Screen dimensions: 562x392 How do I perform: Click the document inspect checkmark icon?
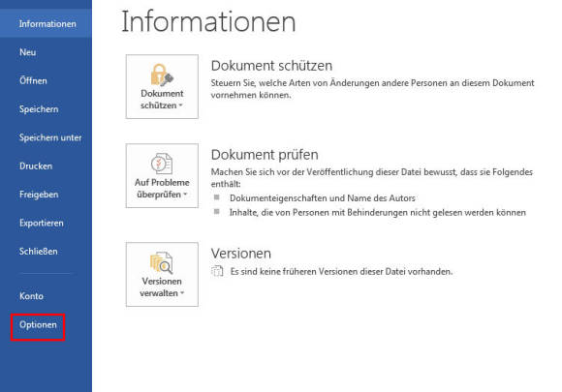click(162, 164)
